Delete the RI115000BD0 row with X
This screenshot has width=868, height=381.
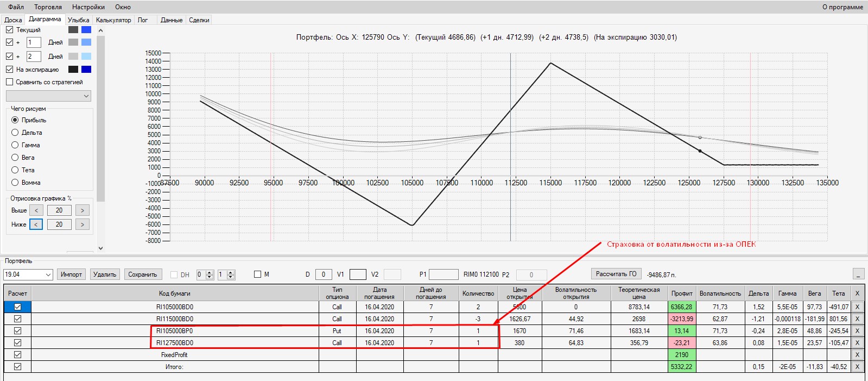click(857, 319)
